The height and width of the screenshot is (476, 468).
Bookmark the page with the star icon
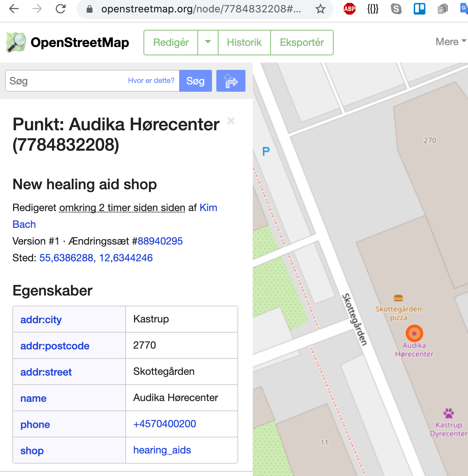(x=320, y=9)
